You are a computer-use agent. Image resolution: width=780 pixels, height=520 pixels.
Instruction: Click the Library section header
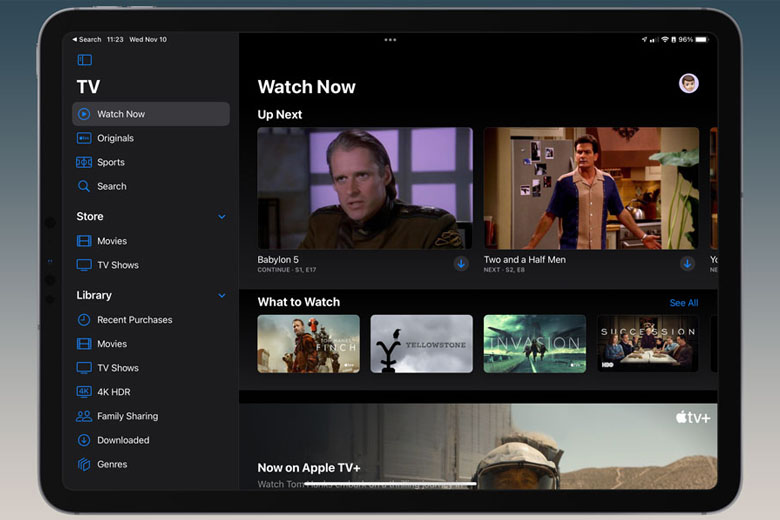point(94,295)
